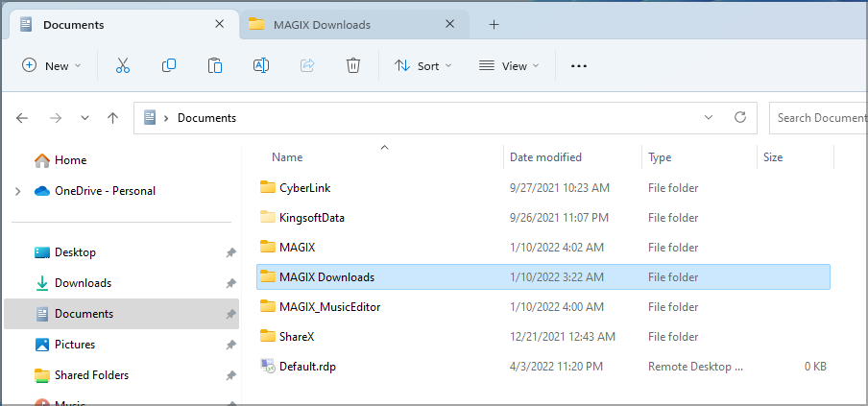The image size is (868, 406).
Task: Select the MAGIX folder row
Action: pos(543,248)
